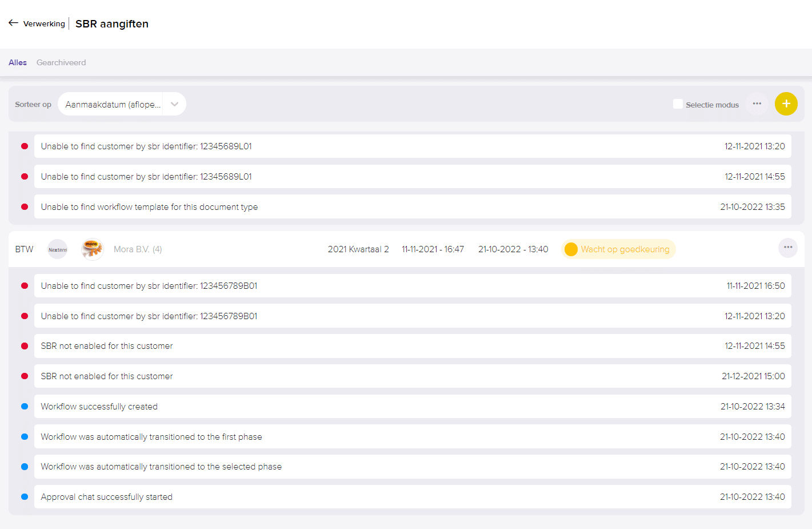
Task: Open the workflow template not found log entry
Action: 413,207
